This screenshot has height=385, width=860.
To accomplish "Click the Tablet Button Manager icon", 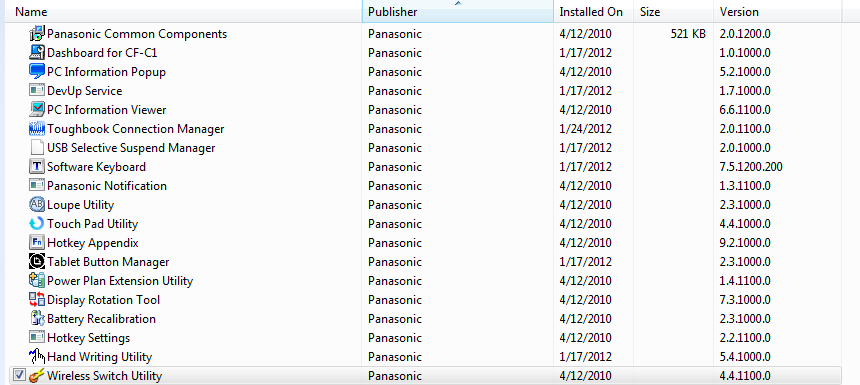I will [37, 262].
